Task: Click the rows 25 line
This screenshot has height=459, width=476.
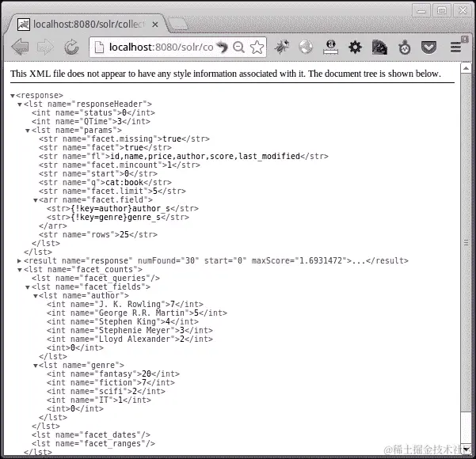Action: 98,235
